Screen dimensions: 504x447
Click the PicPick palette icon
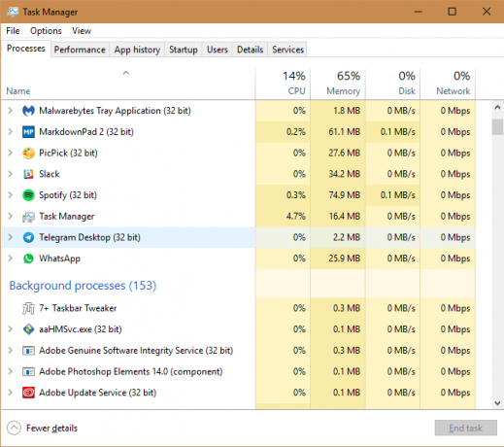point(28,153)
